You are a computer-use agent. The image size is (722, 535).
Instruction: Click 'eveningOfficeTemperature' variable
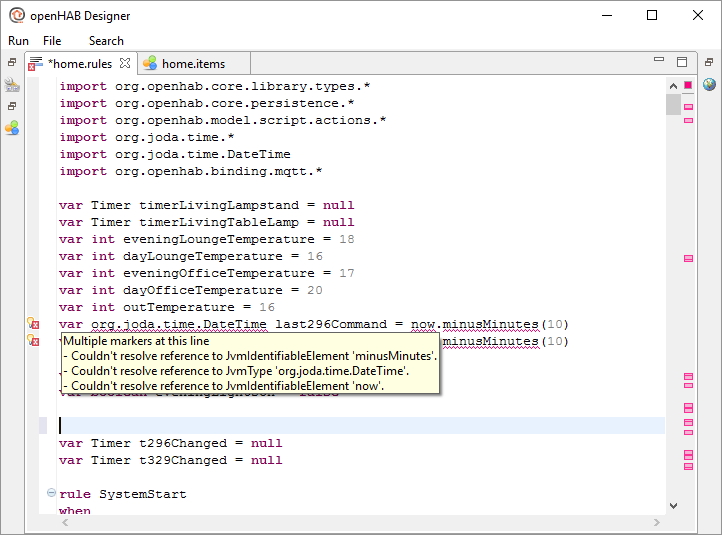(219, 273)
